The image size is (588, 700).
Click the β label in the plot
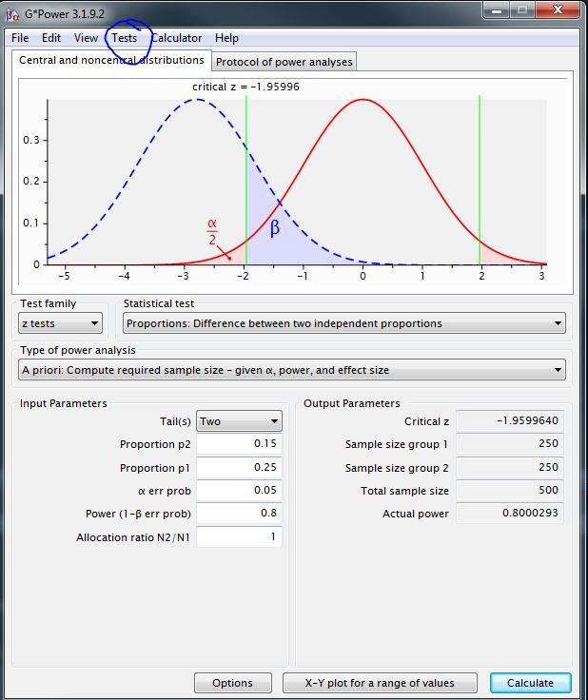(275, 227)
